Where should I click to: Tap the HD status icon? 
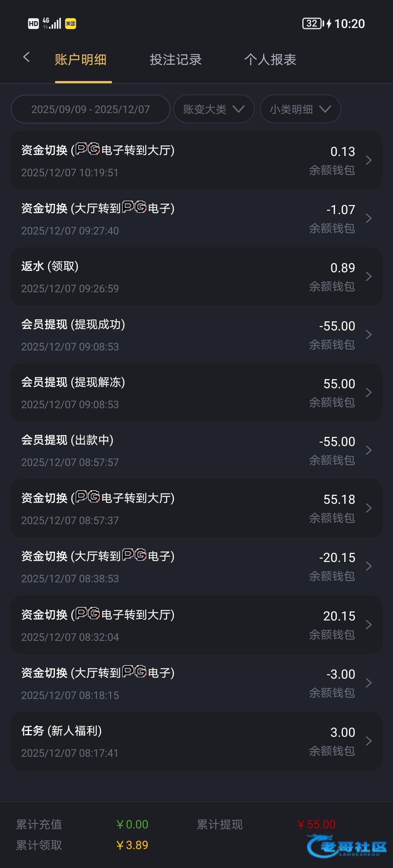pos(33,24)
